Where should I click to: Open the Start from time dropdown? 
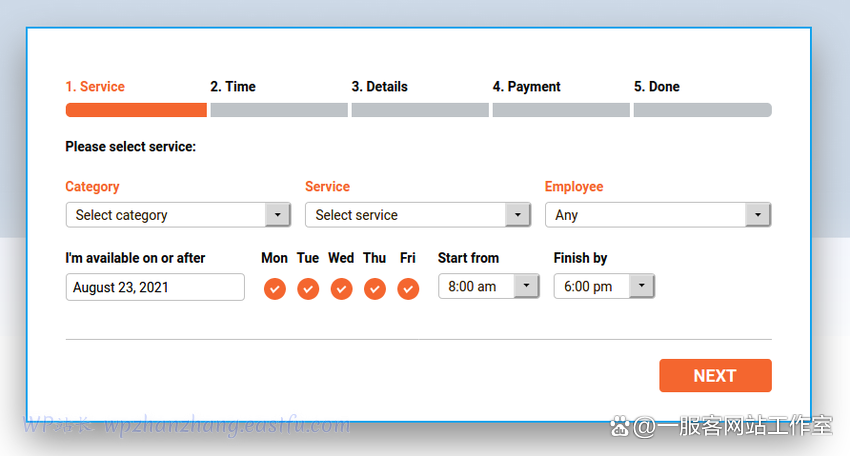pyautogui.click(x=489, y=287)
